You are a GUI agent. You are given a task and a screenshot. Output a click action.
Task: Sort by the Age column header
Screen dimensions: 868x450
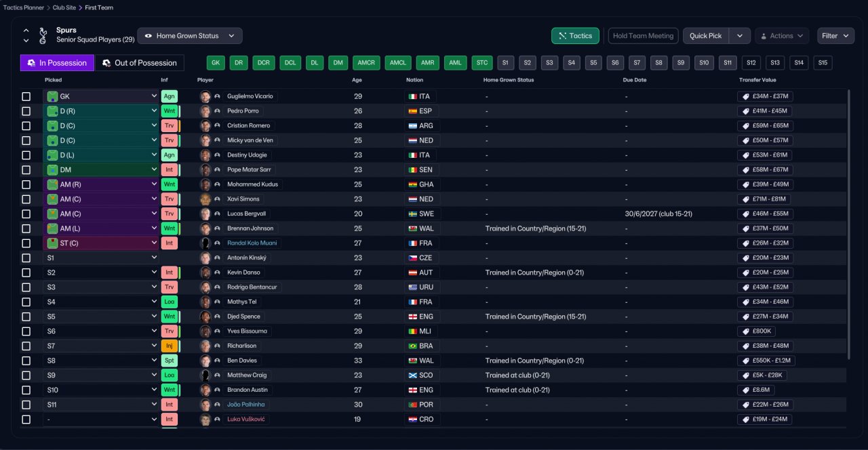pyautogui.click(x=357, y=80)
